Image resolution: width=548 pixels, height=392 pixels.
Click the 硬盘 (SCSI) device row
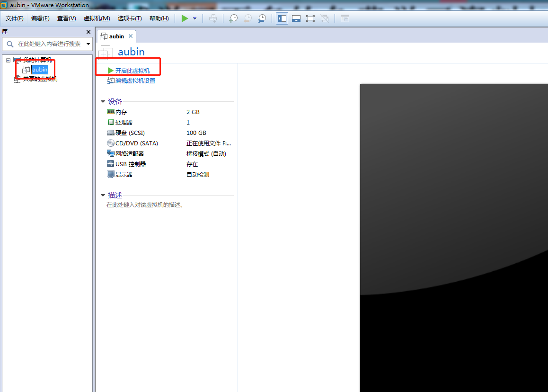(170, 133)
